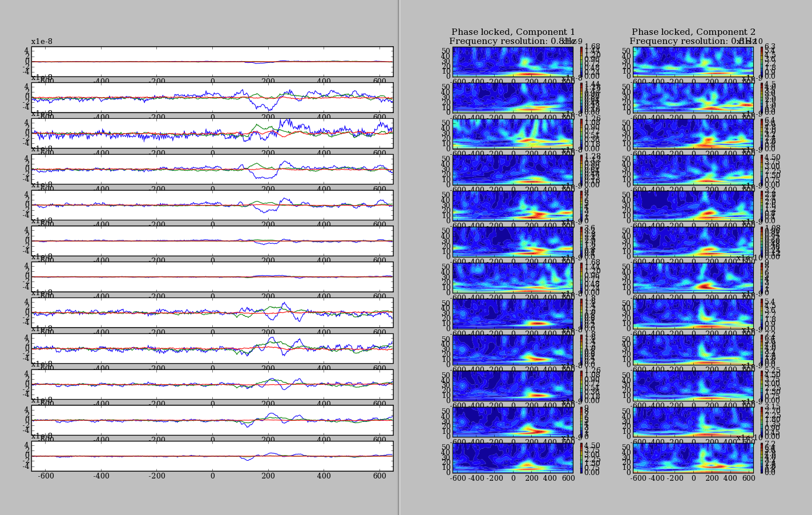Click the colorbar beside the top Component 1 spectrogram
Screen dimensions: 812x515
pyautogui.click(x=581, y=61)
